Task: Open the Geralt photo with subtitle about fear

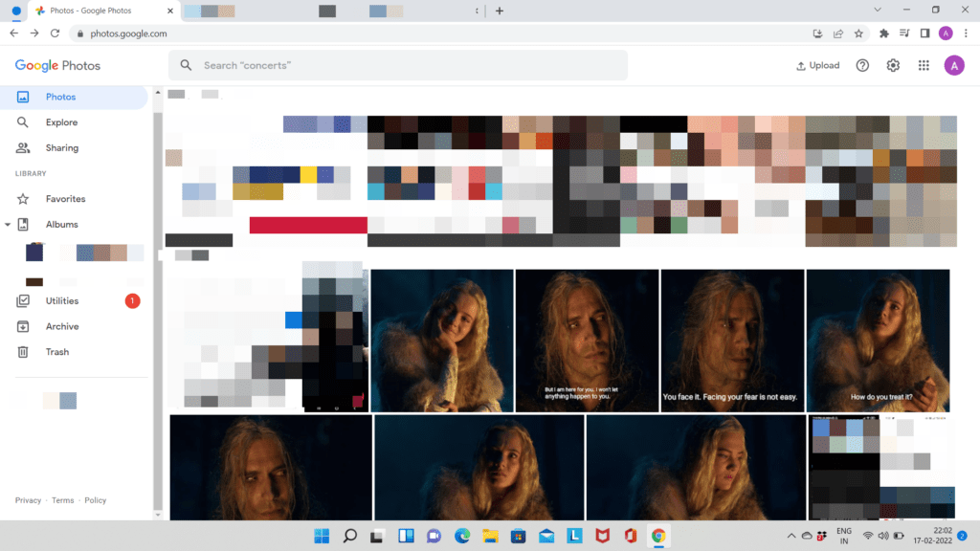Action: (x=732, y=341)
